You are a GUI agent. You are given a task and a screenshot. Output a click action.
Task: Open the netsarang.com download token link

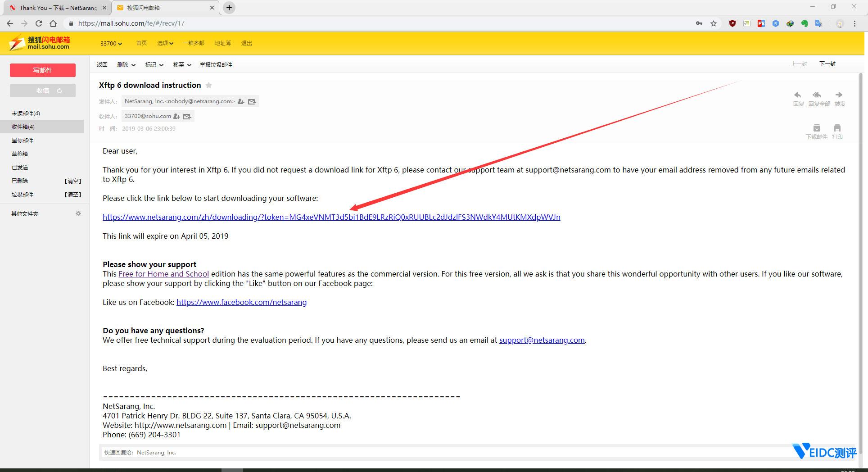point(331,217)
